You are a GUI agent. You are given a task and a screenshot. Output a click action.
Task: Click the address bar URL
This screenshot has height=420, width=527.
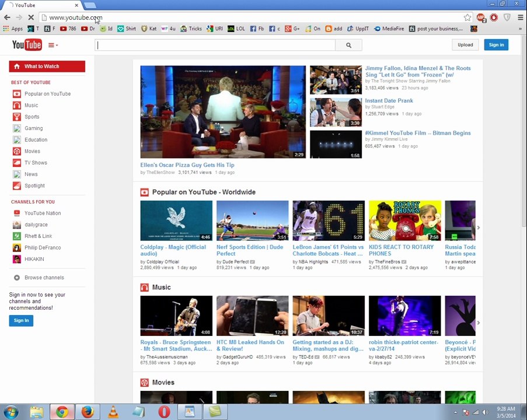coord(76,17)
